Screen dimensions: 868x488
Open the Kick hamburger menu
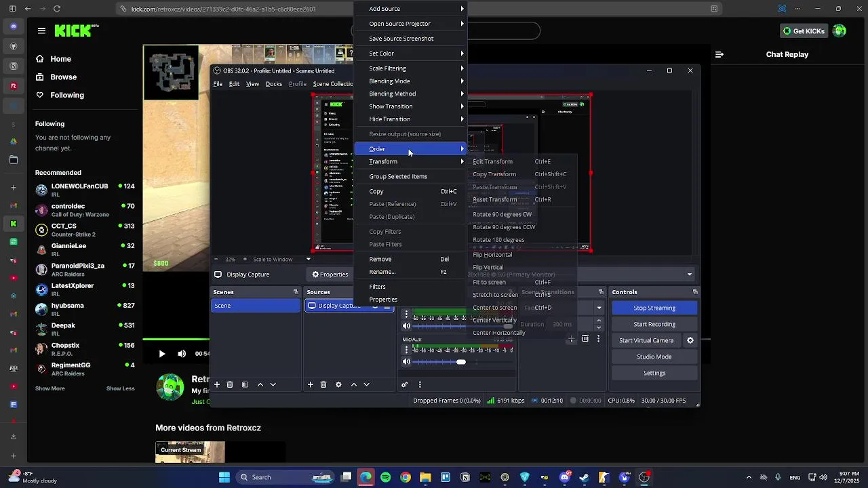coord(41,30)
